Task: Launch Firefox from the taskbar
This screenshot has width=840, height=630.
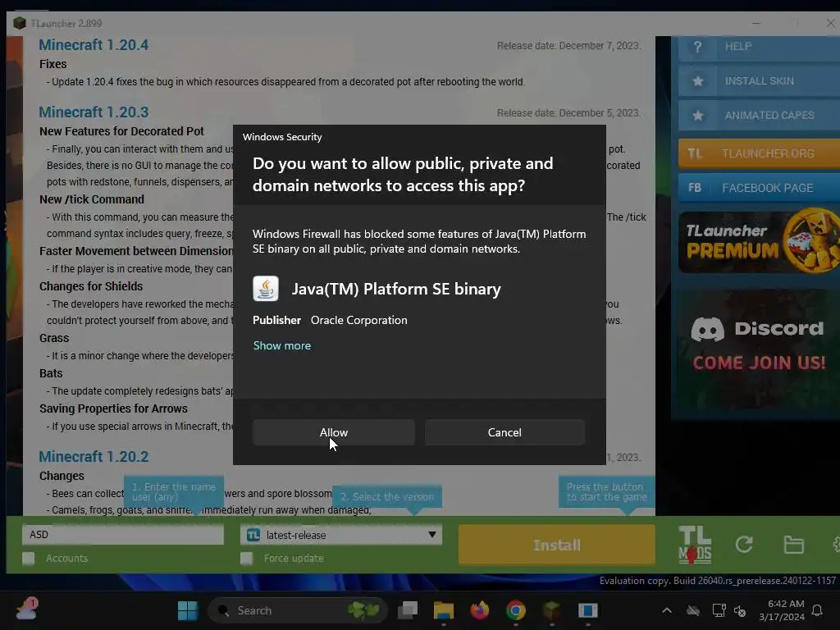Action: click(479, 610)
